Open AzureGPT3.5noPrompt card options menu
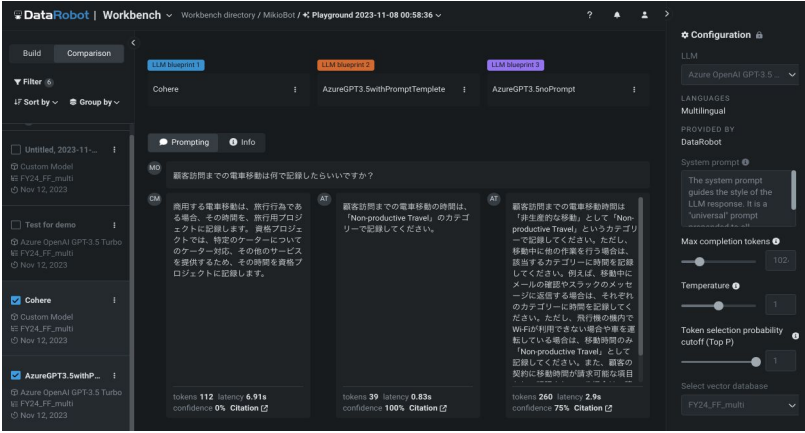 (x=634, y=89)
